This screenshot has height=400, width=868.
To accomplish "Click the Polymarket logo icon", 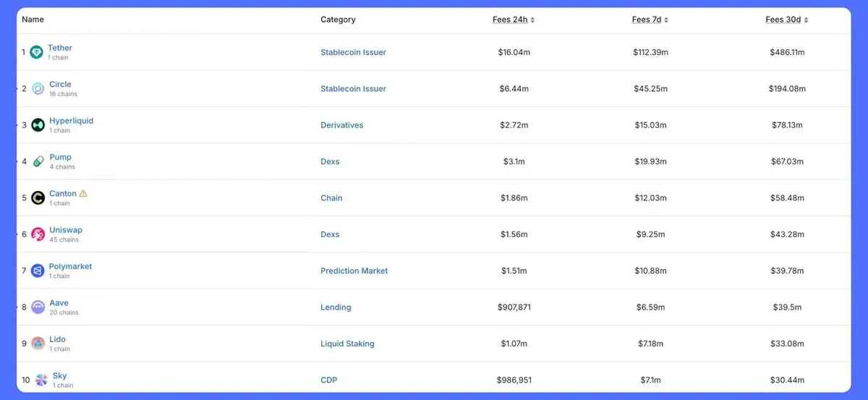I will coord(38,271).
